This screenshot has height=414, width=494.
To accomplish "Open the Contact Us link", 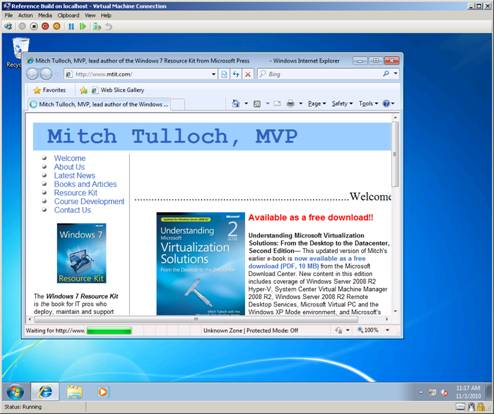I will [72, 210].
